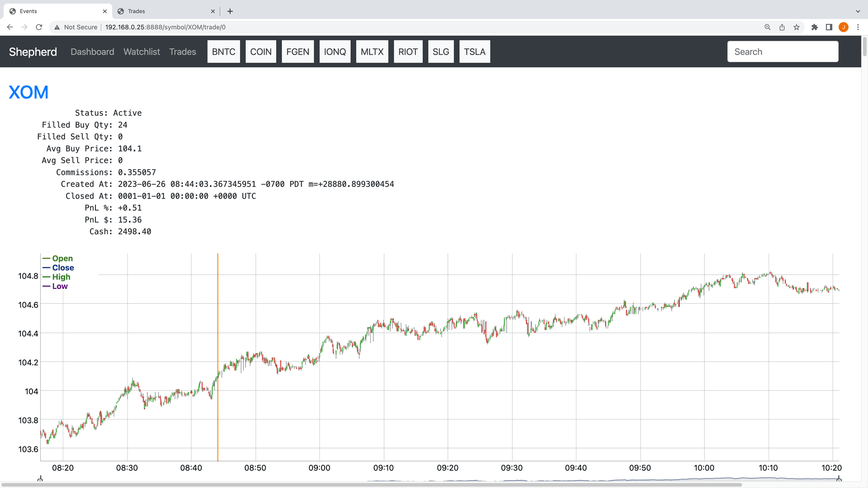Bookmark page with the star icon

pyautogui.click(x=796, y=27)
